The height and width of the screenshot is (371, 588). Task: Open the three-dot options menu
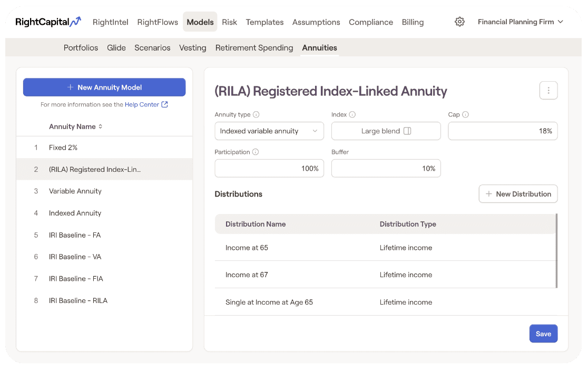coord(548,91)
